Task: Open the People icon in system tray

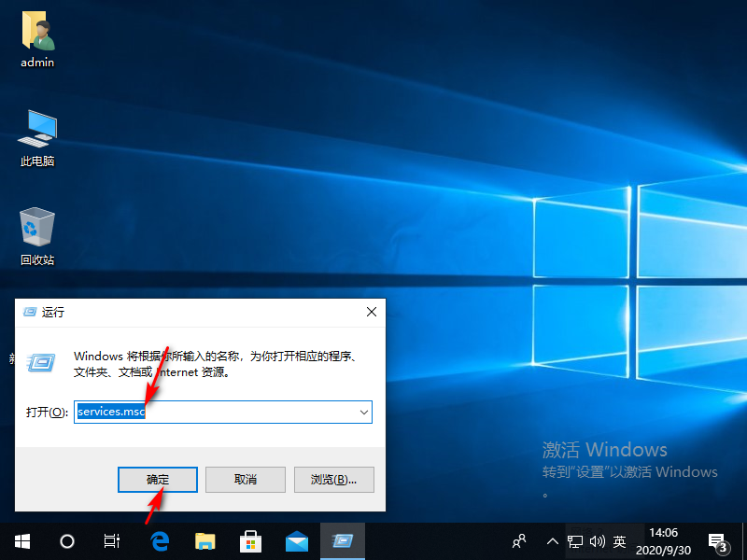Action: pos(520,540)
